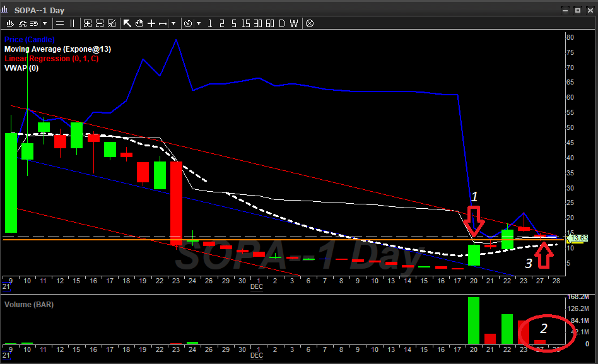
Task: Expand the time interval dropdown arrow
Action: 199,23
